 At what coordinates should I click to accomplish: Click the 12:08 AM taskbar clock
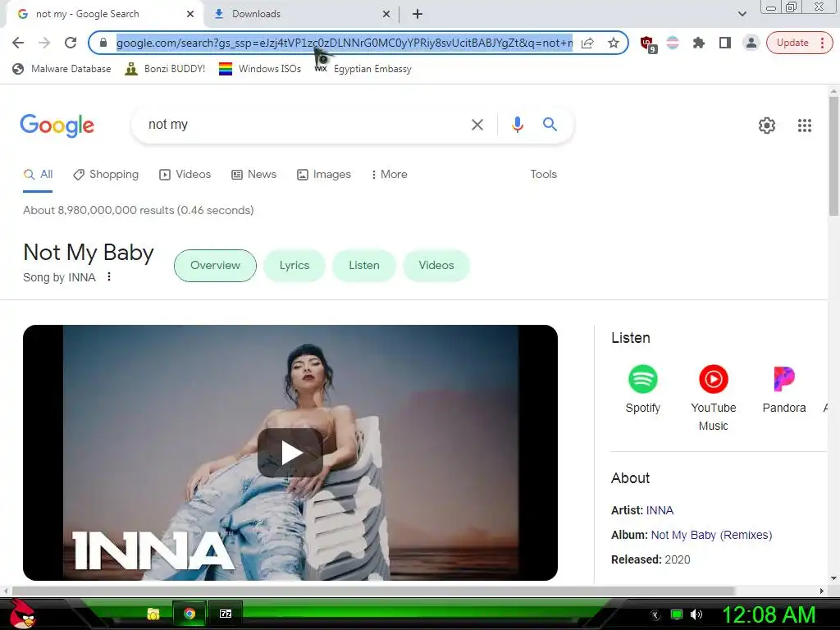tap(769, 614)
